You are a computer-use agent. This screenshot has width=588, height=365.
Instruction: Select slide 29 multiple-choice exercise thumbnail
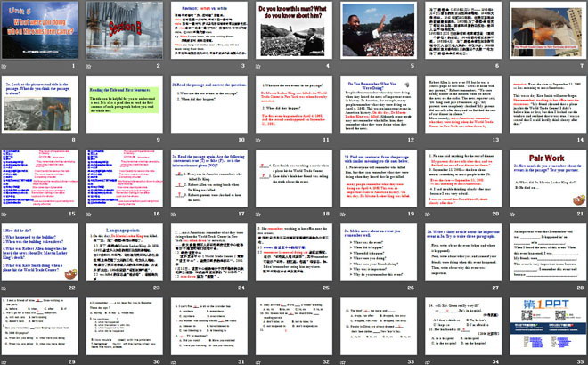tap(40, 327)
